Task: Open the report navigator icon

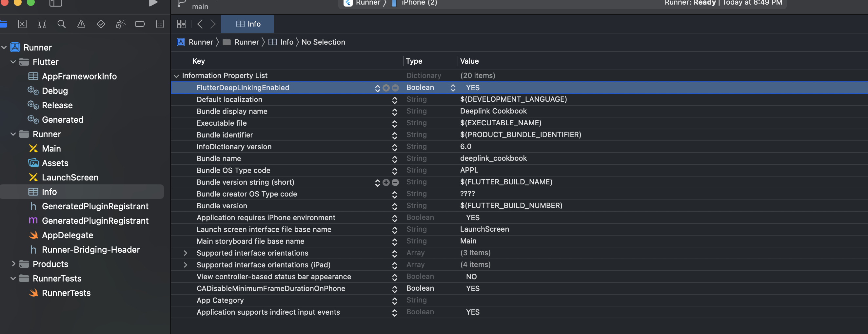Action: pos(160,24)
